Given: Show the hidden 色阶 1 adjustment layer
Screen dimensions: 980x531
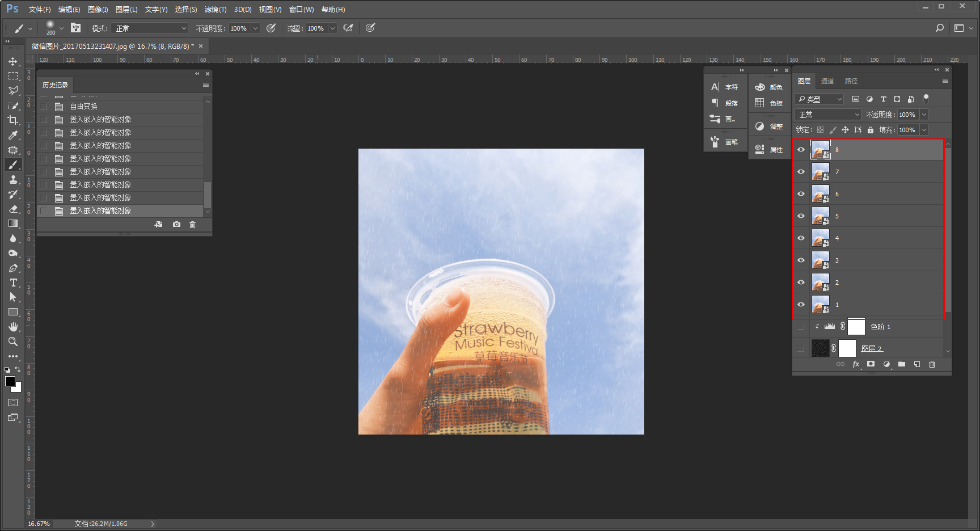Looking at the screenshot, I should pos(801,327).
